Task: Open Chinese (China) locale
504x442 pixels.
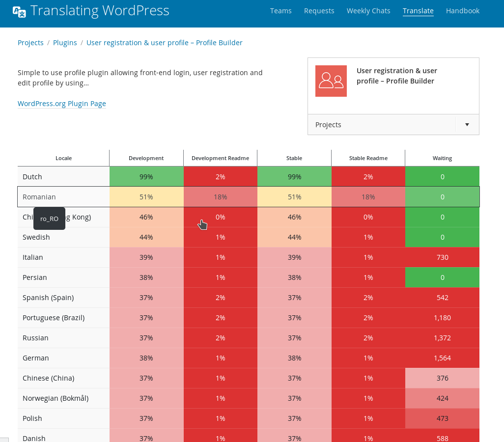Action: click(48, 378)
